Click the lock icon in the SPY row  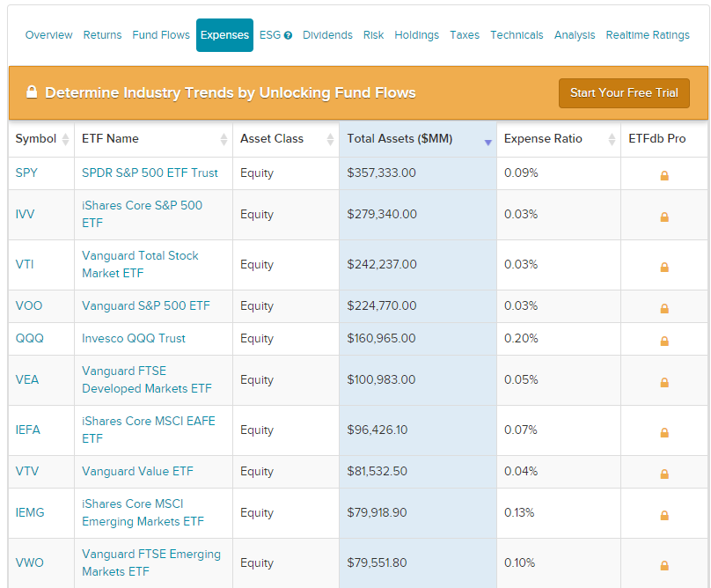(664, 175)
